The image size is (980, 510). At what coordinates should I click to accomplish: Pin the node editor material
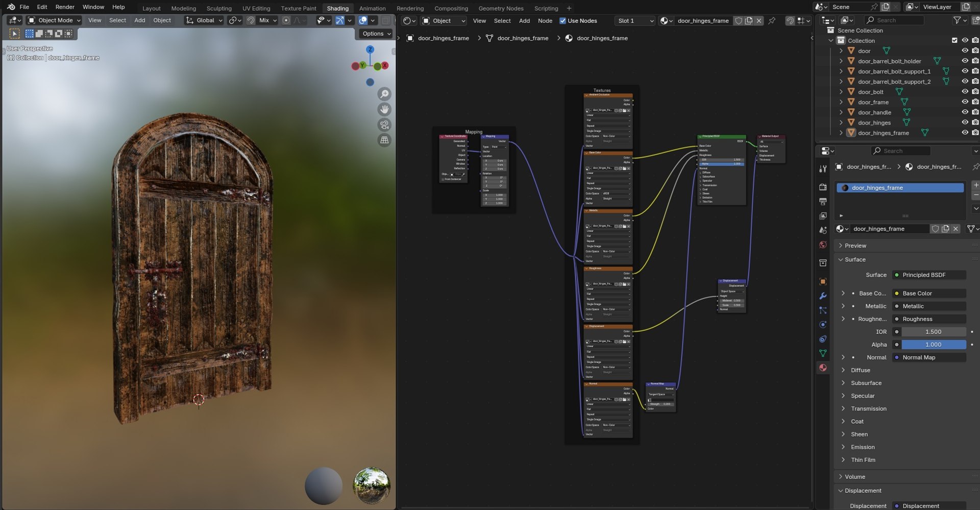pyautogui.click(x=772, y=20)
